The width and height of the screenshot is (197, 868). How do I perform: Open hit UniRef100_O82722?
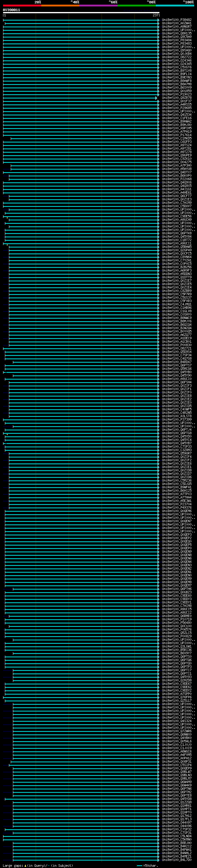pyautogui.click(x=177, y=57)
